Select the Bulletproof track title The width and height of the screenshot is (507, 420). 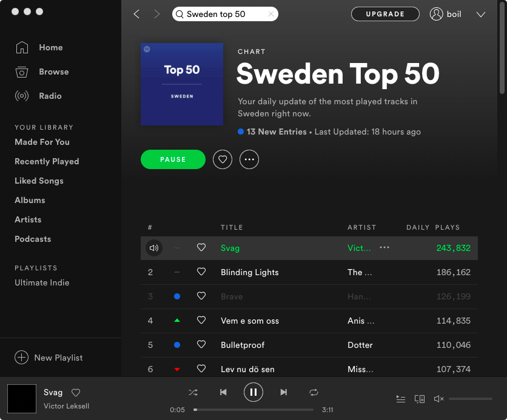(243, 345)
